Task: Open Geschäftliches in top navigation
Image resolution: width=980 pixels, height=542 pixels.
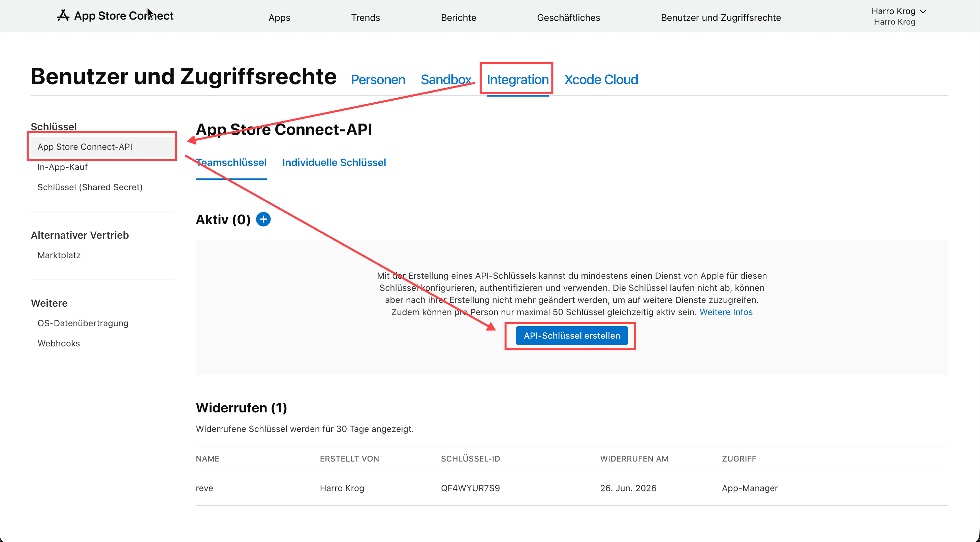Action: click(x=568, y=18)
